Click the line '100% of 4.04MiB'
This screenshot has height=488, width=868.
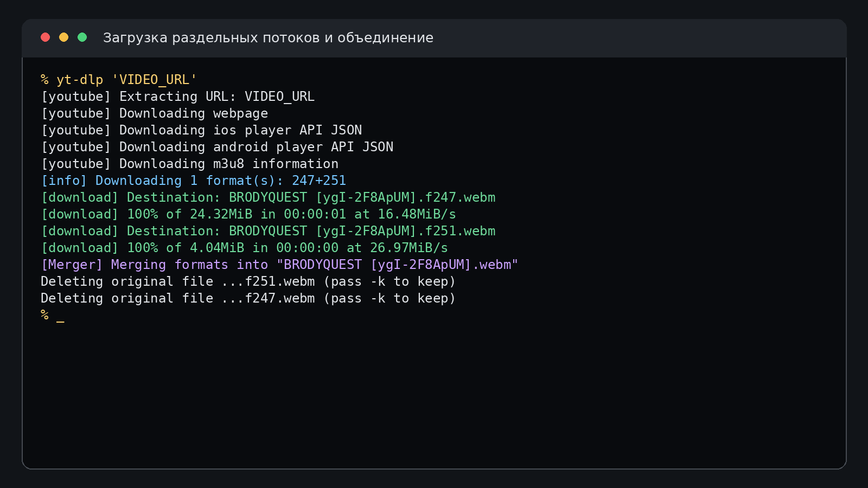(x=245, y=248)
